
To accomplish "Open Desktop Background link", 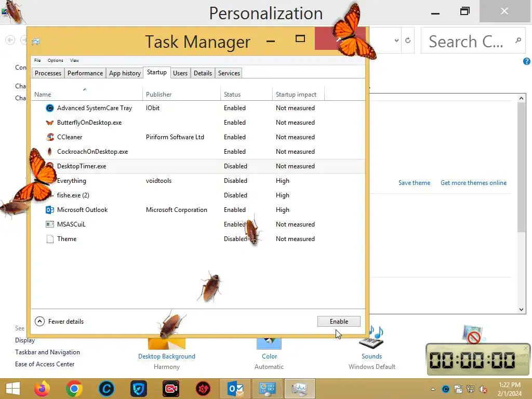I will (x=167, y=356).
